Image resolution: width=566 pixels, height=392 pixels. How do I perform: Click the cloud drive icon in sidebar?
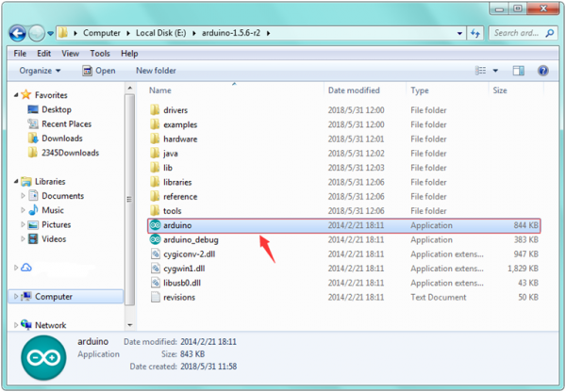[26, 268]
